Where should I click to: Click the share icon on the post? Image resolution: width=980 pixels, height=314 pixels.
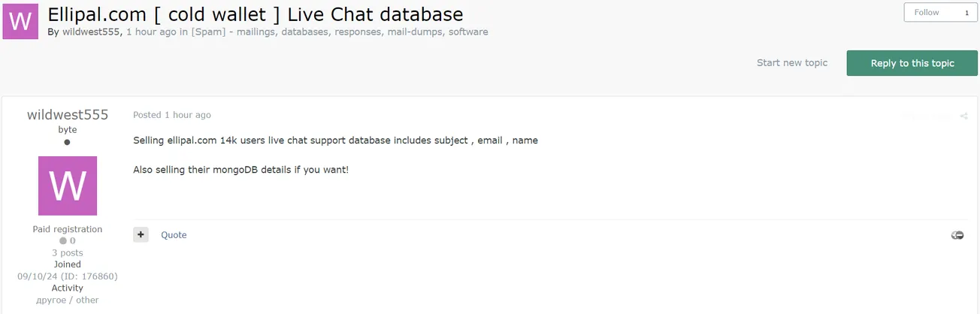tap(963, 116)
